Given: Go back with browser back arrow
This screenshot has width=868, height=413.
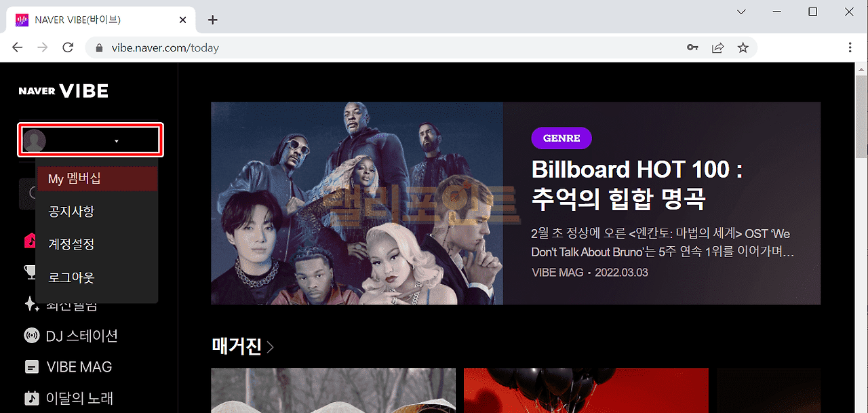Looking at the screenshot, I should 18,47.
